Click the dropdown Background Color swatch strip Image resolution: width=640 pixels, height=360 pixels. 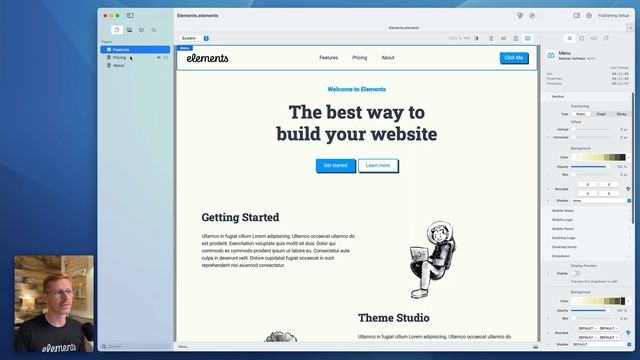tap(598, 301)
